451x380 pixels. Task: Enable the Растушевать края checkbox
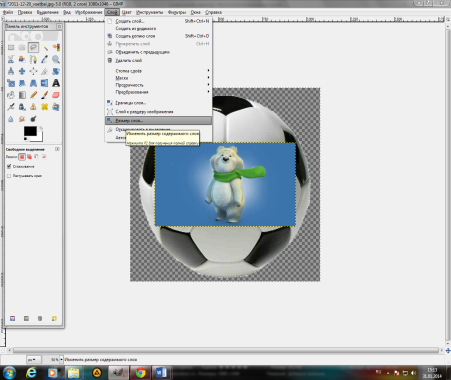tap(9, 176)
